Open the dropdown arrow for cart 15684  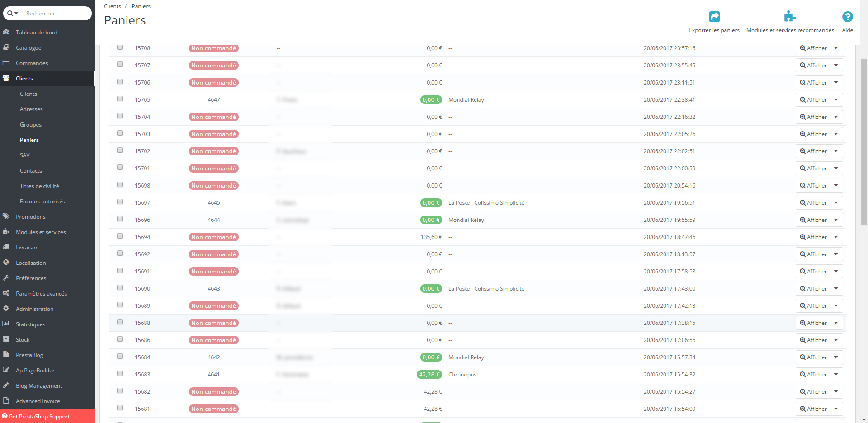pyautogui.click(x=836, y=357)
